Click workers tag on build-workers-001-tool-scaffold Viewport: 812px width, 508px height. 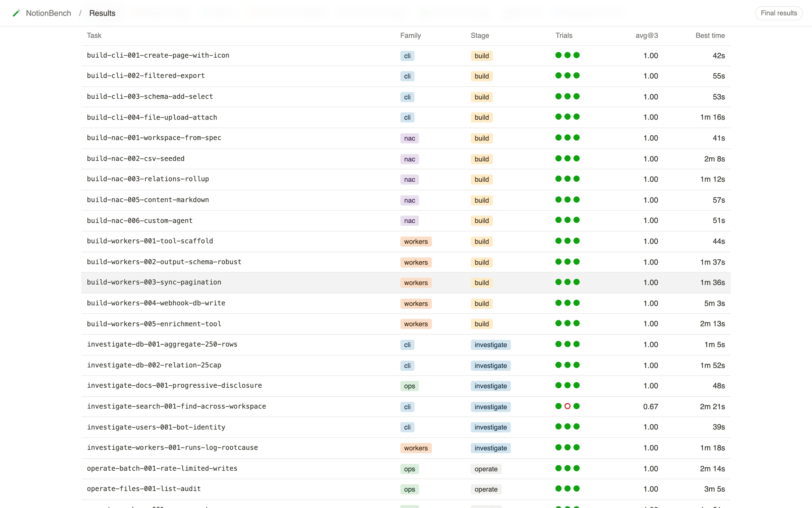416,241
